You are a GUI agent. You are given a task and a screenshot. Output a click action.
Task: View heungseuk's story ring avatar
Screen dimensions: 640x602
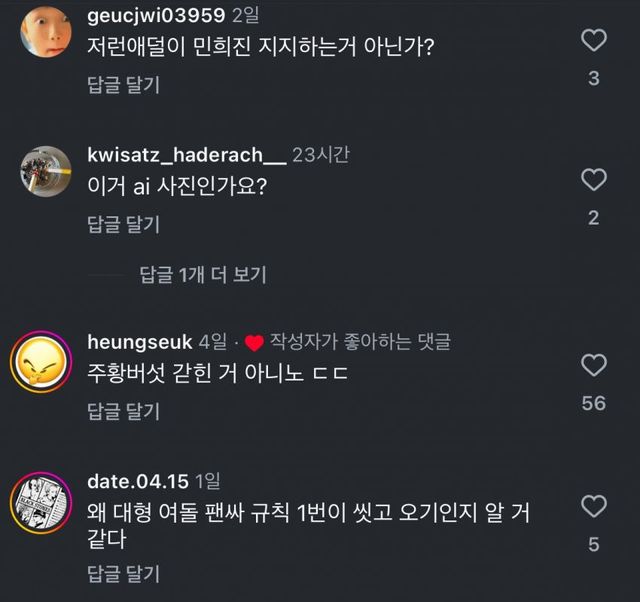coord(41,362)
